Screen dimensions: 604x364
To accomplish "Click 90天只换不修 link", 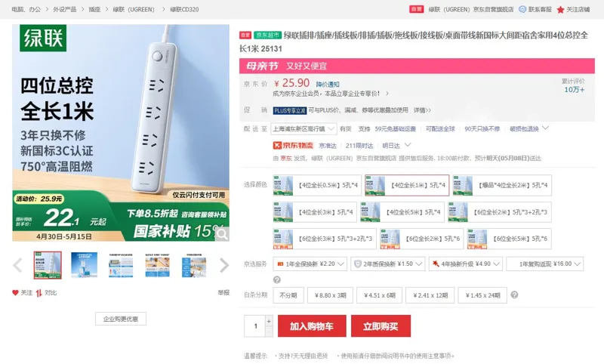I will [x=482, y=129].
